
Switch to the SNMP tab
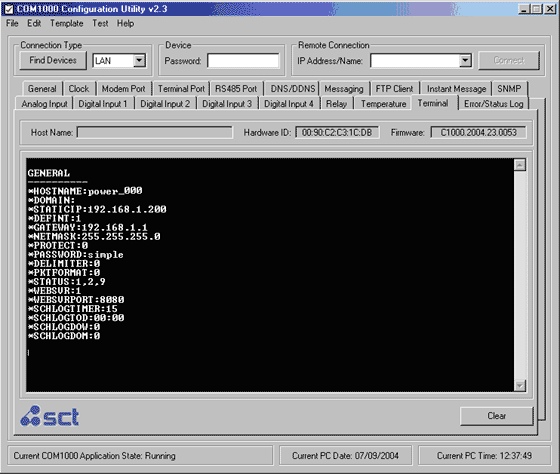[x=509, y=89]
